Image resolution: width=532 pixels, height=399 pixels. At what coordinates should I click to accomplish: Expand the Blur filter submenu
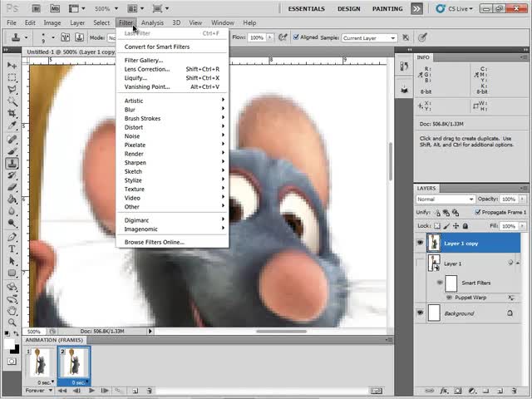tap(172, 110)
